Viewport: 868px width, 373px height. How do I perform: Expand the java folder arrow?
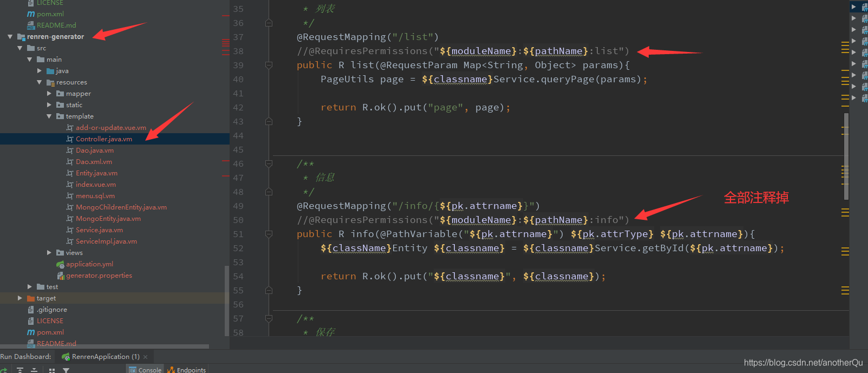[39, 71]
